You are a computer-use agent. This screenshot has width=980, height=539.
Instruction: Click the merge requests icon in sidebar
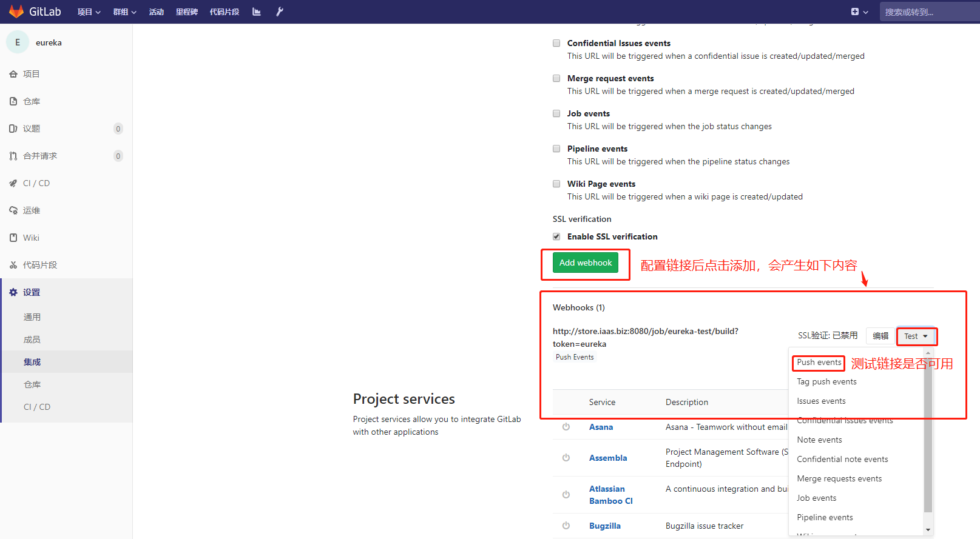pos(13,156)
